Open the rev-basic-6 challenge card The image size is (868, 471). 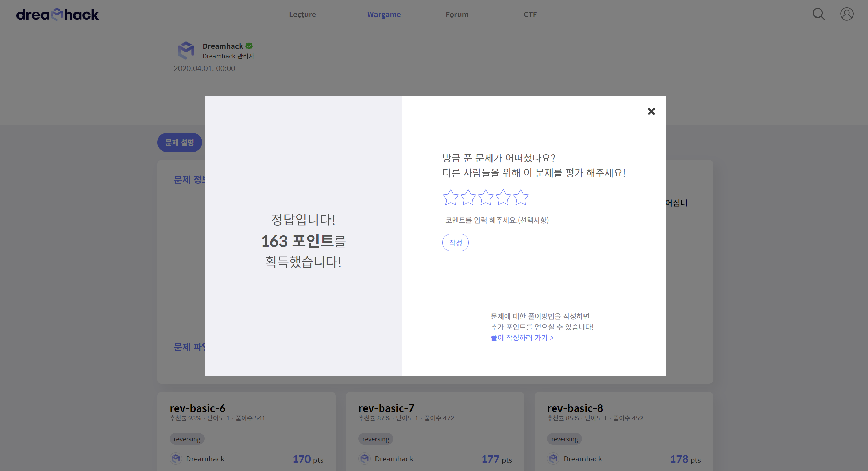(x=197, y=408)
